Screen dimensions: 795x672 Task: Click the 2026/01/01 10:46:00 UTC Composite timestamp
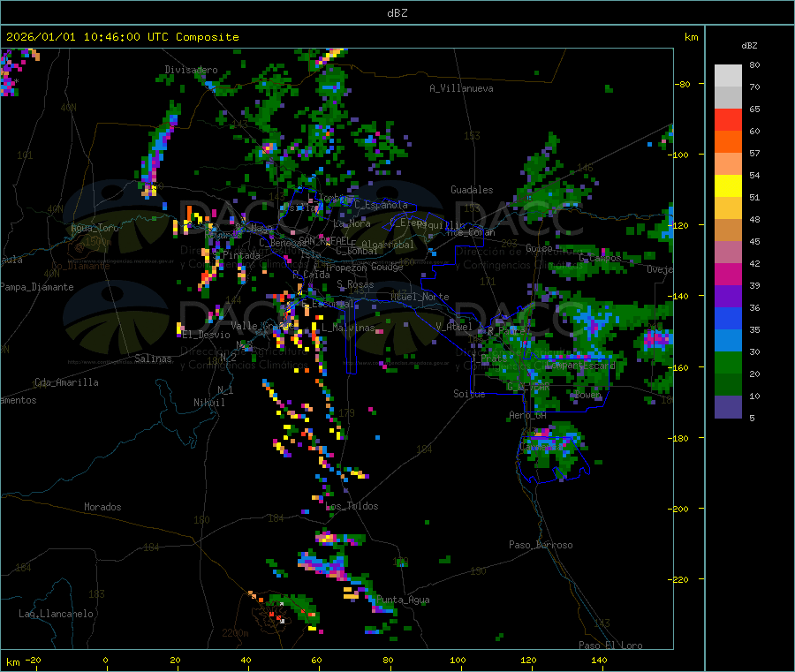pyautogui.click(x=122, y=37)
